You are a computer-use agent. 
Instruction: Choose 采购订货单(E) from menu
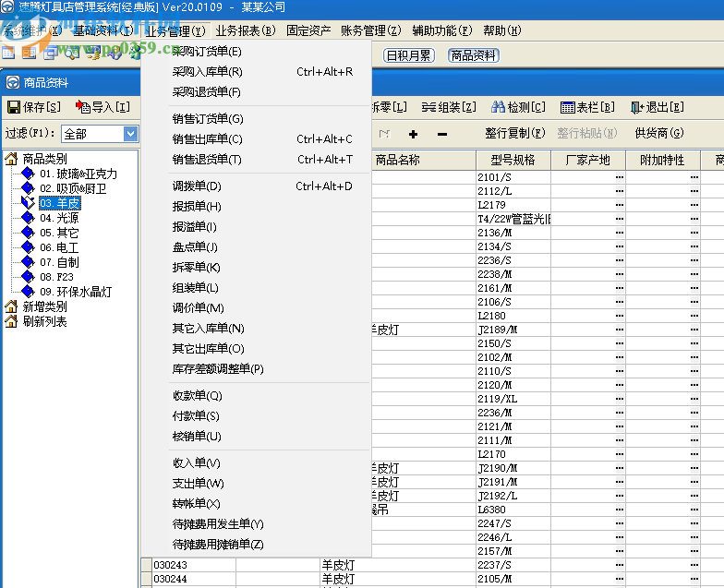pos(257,52)
